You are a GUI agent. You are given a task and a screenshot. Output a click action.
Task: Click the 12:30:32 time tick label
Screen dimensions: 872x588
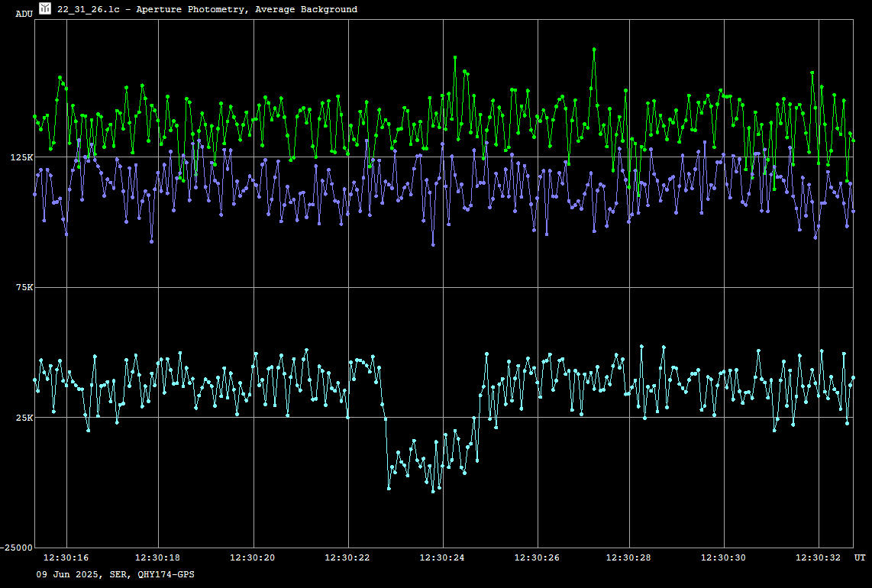tap(819, 558)
